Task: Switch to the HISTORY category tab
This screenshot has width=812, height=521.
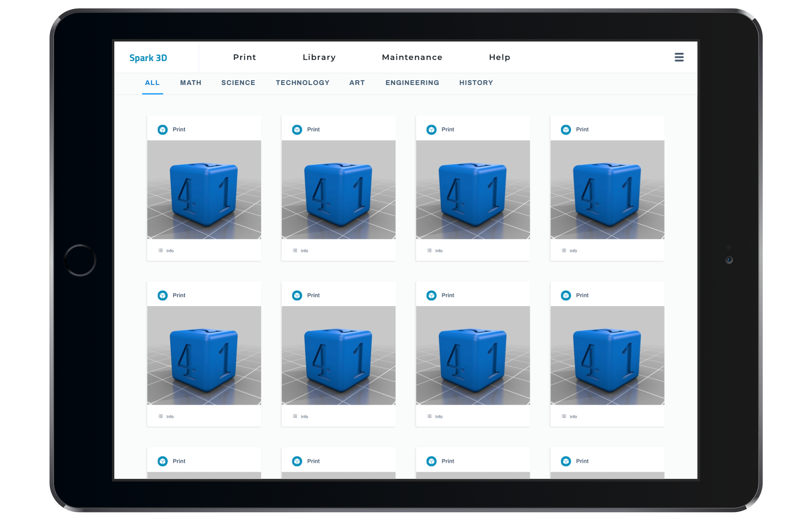Action: 476,83
